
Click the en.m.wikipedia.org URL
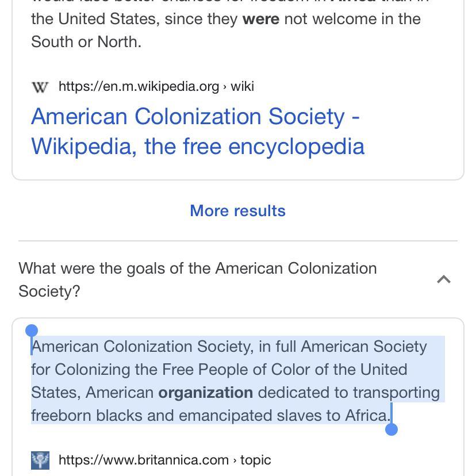tap(139, 86)
